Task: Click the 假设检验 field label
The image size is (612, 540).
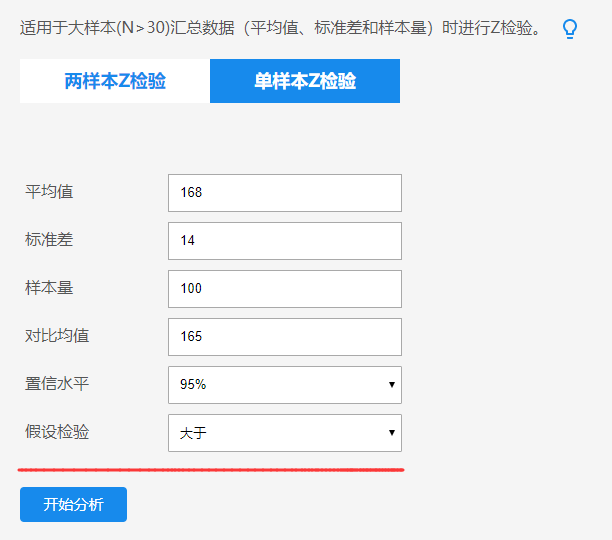Action: coord(57,432)
